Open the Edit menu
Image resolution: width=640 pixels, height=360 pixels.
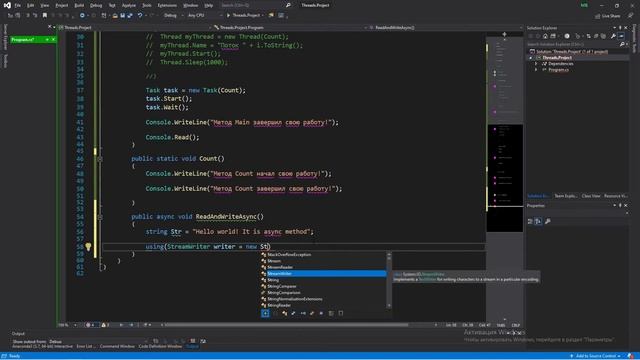tap(31, 5)
